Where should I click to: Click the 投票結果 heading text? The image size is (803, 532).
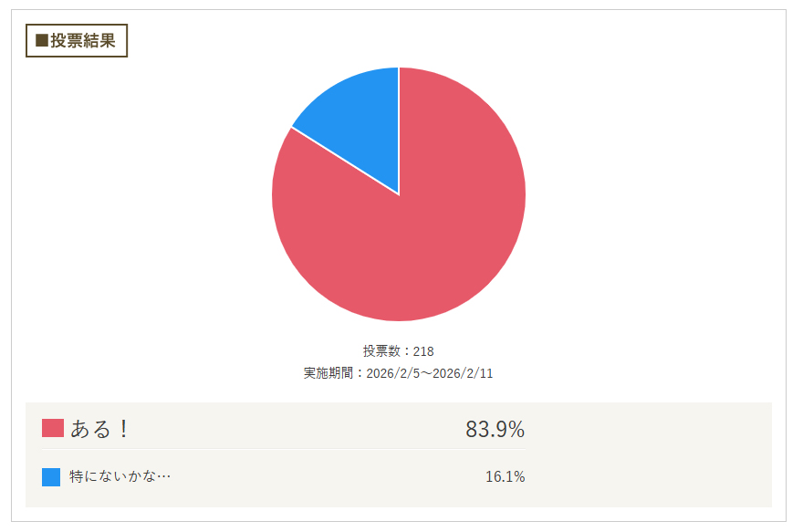82,41
